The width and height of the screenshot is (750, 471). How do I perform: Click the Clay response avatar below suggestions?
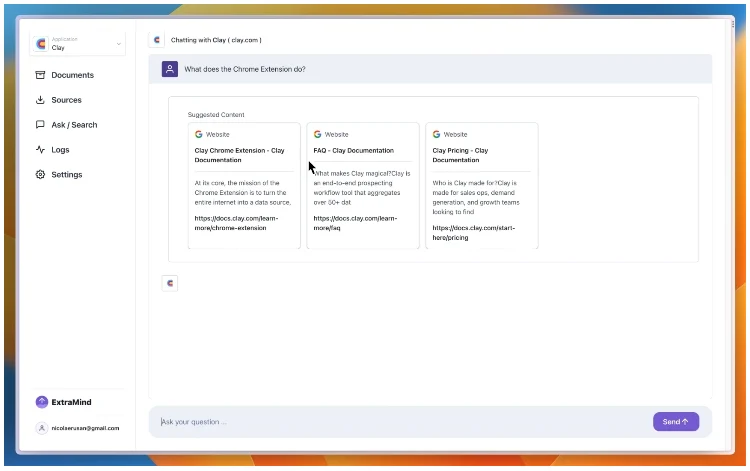click(x=170, y=283)
